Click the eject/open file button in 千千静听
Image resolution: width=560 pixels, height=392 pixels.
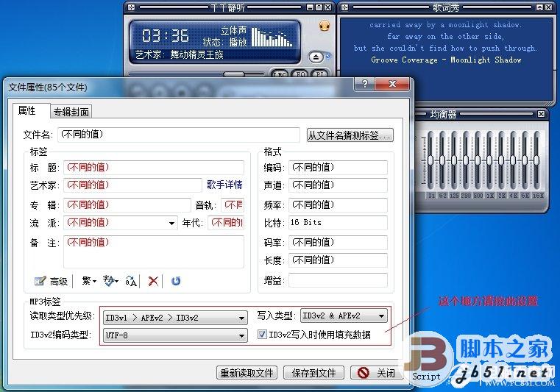pos(316,57)
